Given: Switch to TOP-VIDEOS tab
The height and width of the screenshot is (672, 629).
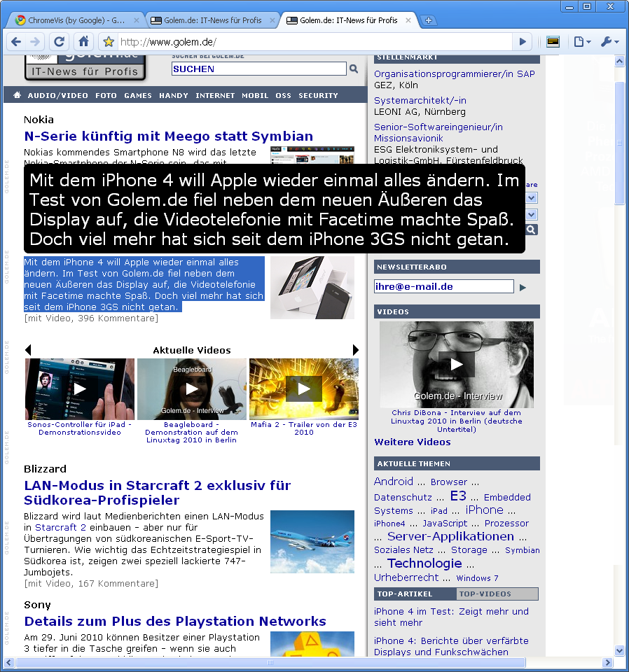Looking at the screenshot, I should (497, 594).
